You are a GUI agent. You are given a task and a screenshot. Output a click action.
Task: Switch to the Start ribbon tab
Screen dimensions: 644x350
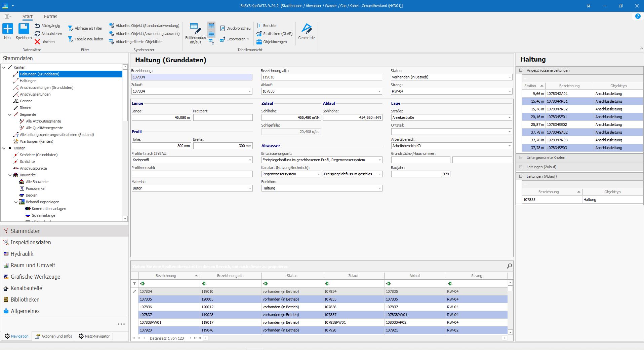tap(28, 16)
